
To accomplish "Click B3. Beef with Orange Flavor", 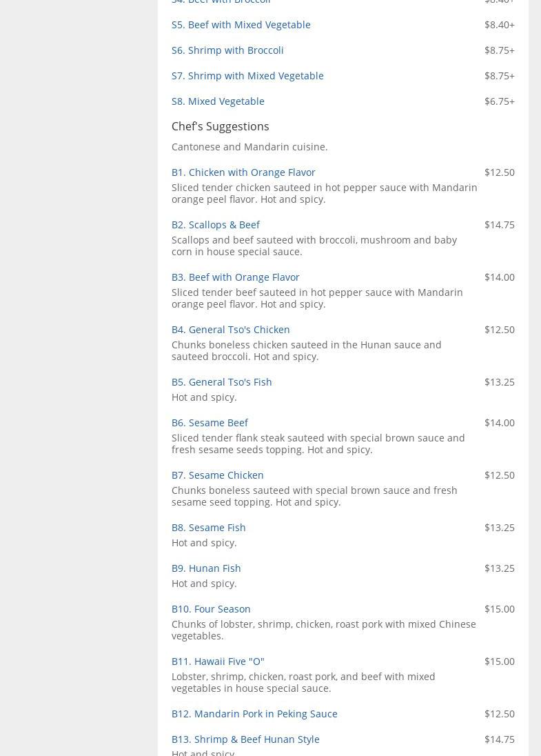I will tap(235, 277).
